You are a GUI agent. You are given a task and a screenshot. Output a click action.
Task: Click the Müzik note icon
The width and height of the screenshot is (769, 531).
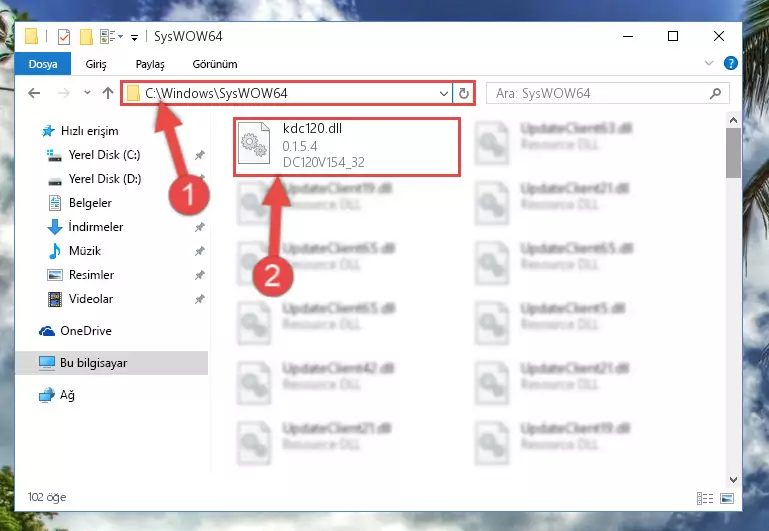click(54, 251)
